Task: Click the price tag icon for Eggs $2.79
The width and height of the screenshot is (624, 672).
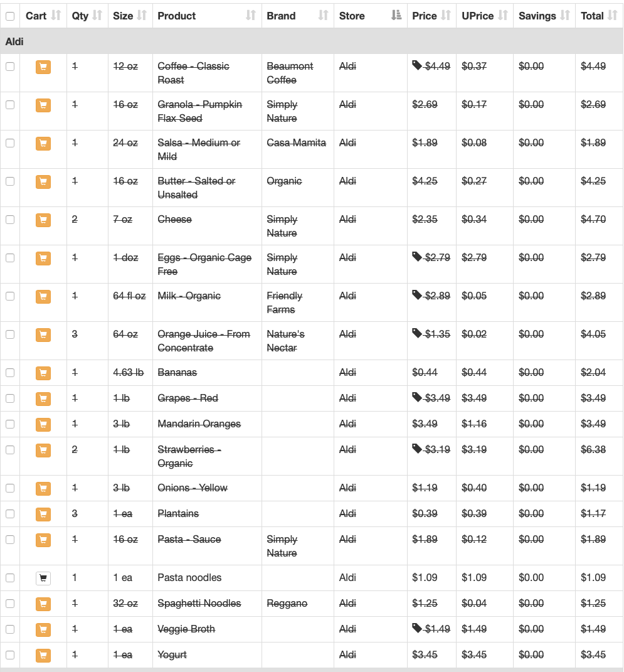Action: click(x=416, y=257)
